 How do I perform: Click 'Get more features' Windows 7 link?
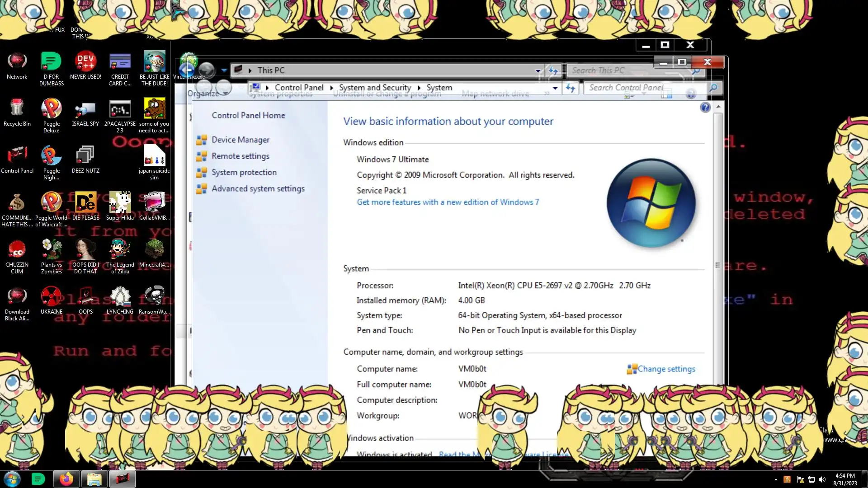pos(448,202)
